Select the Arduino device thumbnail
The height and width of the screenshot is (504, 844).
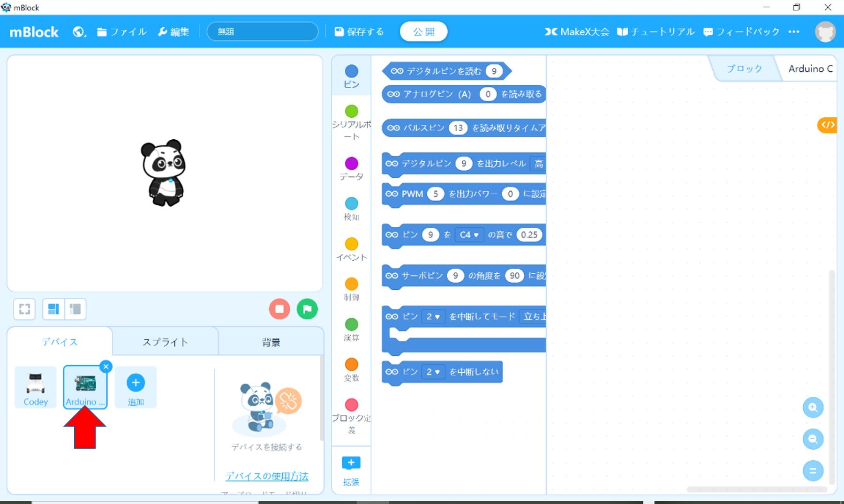(85, 387)
